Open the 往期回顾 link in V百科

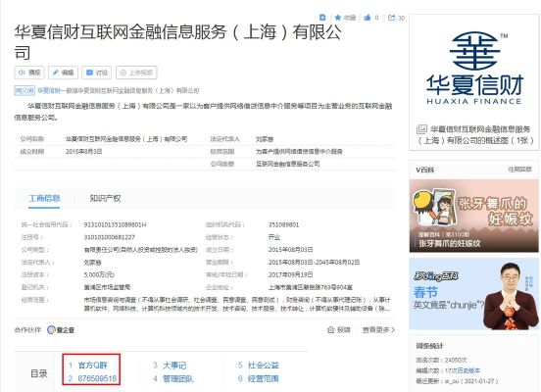click(519, 170)
